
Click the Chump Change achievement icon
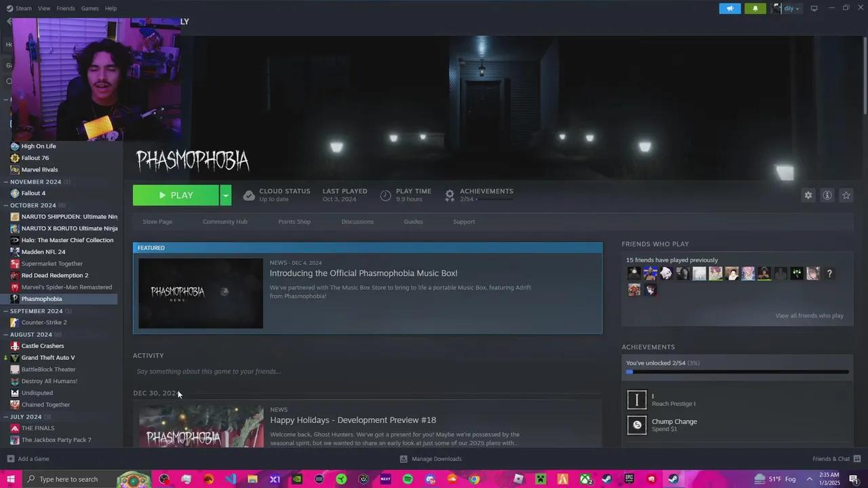click(x=637, y=425)
